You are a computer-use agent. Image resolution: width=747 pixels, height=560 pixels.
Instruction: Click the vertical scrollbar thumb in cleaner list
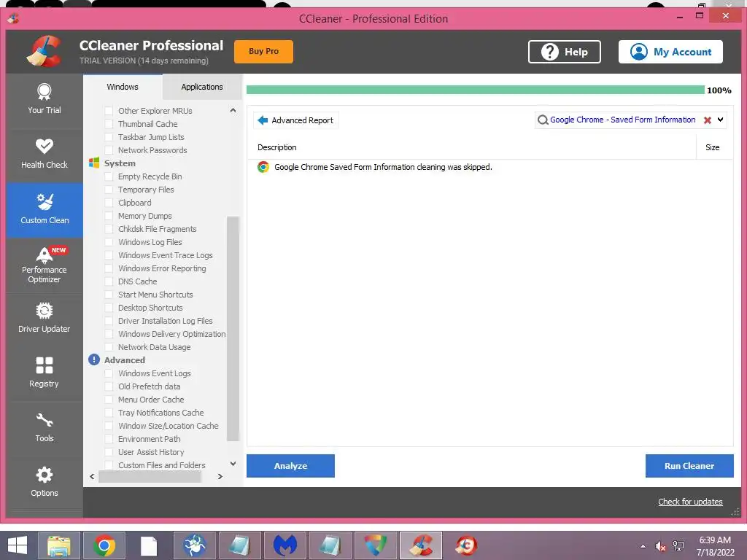(x=233, y=329)
